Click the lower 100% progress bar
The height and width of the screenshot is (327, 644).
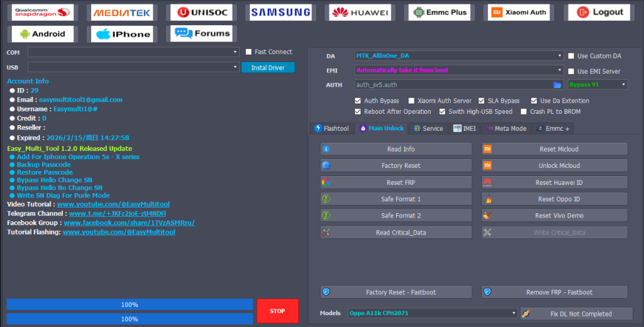coord(130,319)
